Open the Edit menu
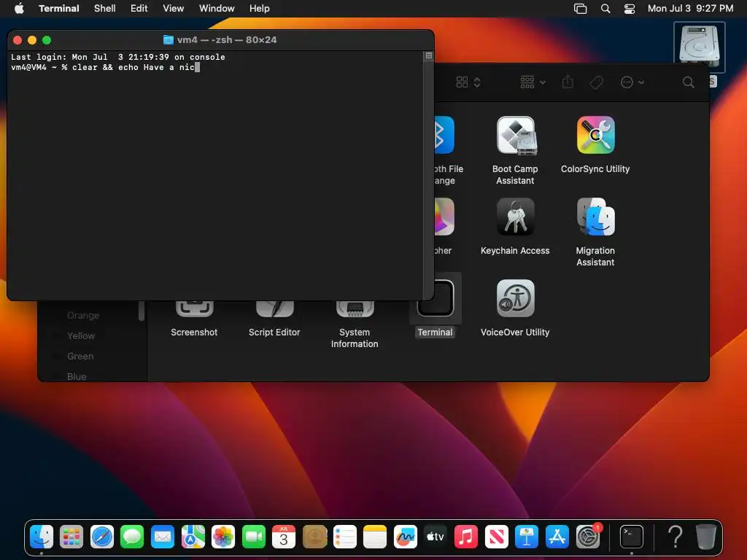Screen dimensions: 747x560 point(139,8)
